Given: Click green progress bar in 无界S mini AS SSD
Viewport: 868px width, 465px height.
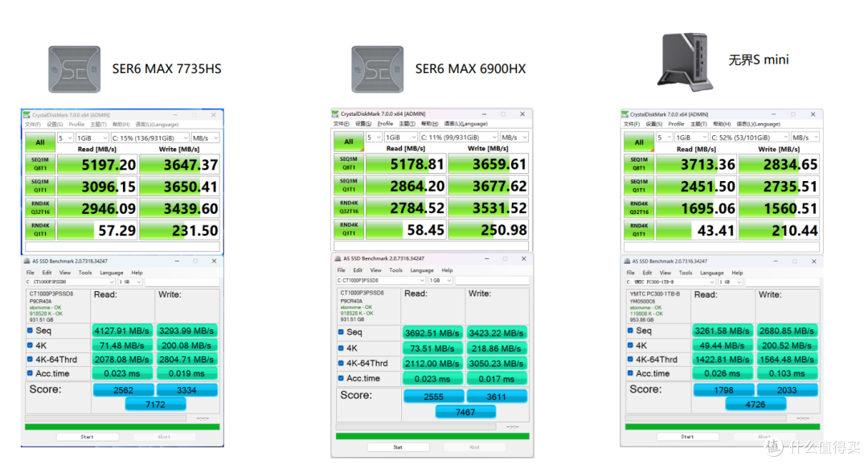Looking at the screenshot, I should pyautogui.click(x=723, y=426).
